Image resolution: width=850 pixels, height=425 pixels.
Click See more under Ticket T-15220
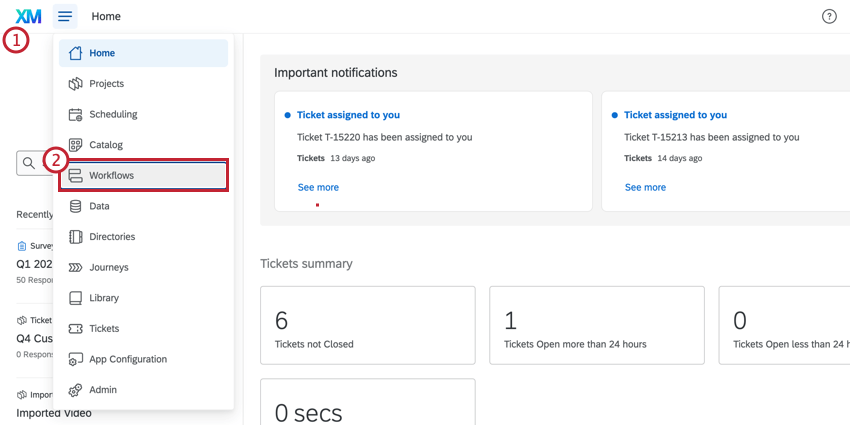tap(318, 187)
